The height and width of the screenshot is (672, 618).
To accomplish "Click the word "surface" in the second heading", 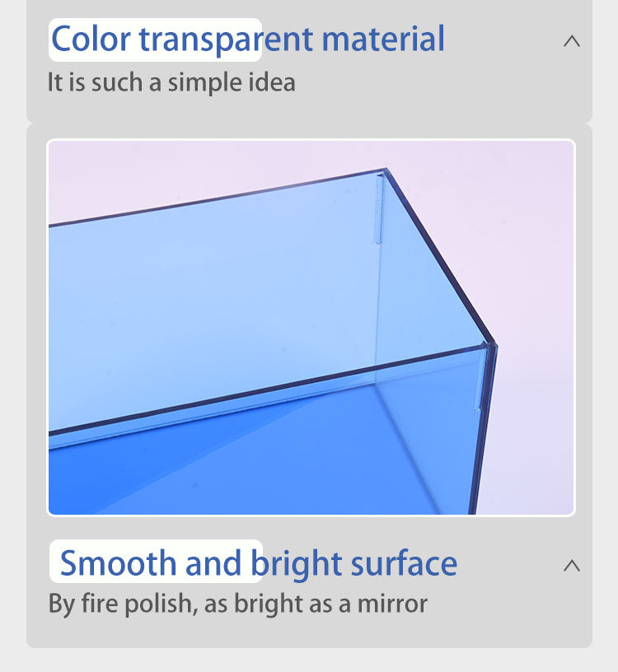I will tap(404, 563).
